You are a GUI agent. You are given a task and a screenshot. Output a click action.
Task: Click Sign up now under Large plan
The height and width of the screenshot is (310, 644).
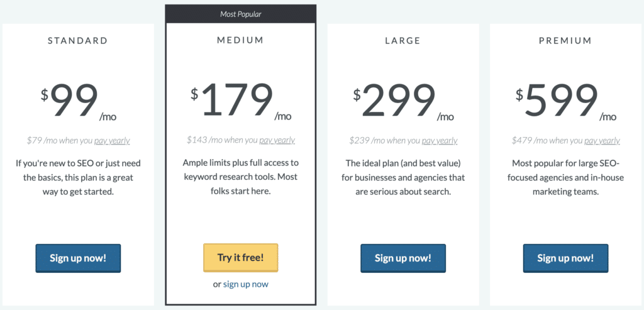403,258
